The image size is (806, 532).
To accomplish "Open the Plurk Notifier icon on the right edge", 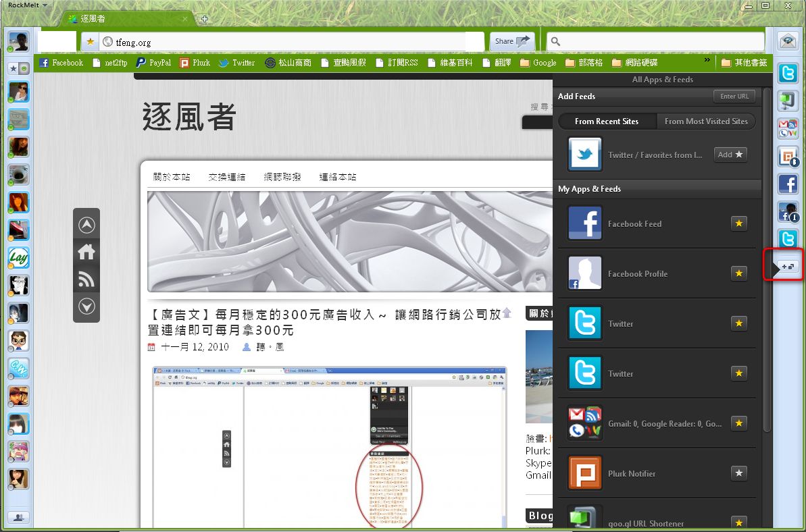I will pos(788,157).
